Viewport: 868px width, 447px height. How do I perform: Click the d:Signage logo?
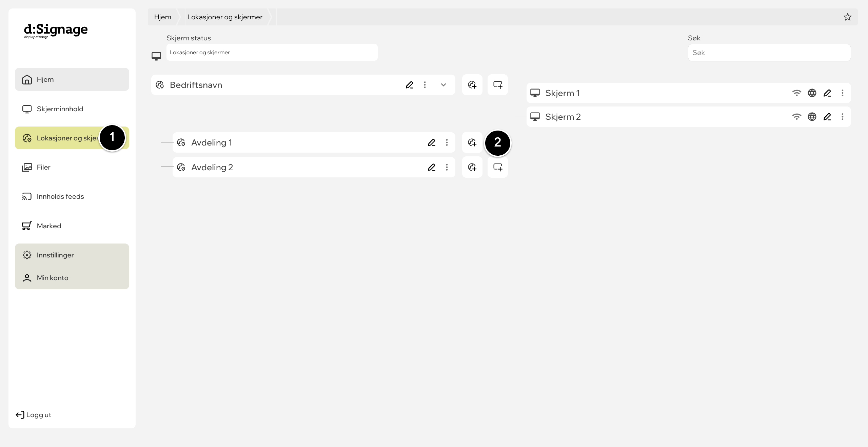[56, 31]
